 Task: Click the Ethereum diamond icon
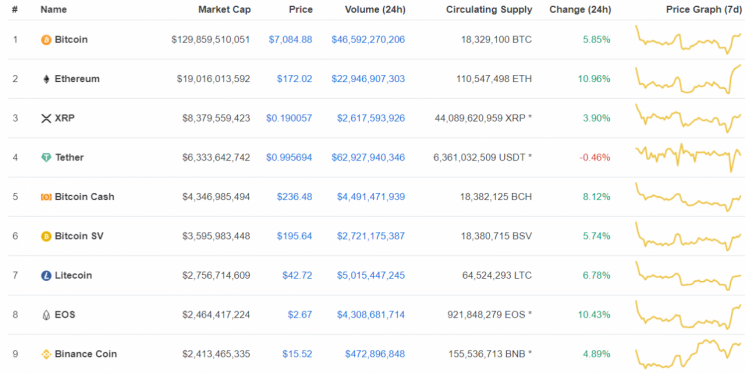coord(46,79)
